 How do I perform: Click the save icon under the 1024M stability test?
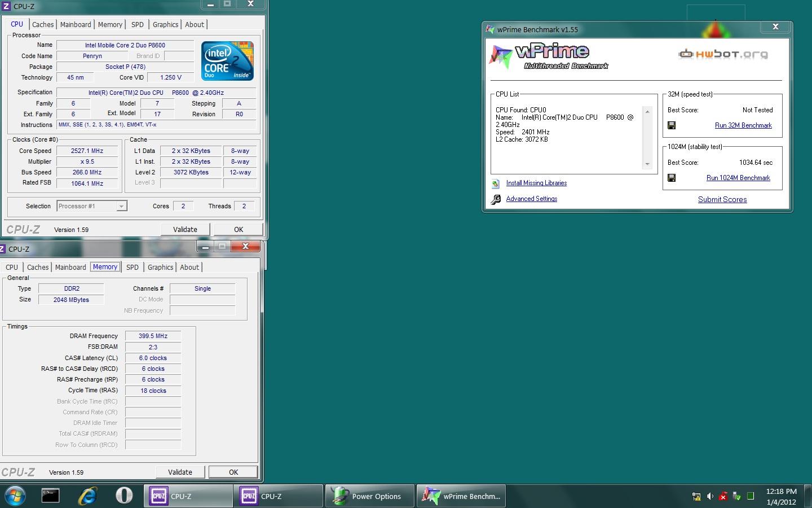[671, 178]
